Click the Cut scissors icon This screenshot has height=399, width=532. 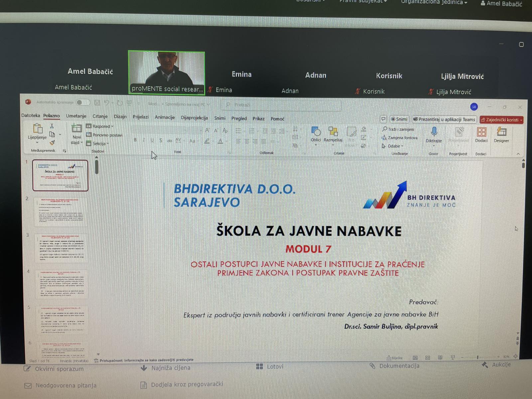(52, 126)
